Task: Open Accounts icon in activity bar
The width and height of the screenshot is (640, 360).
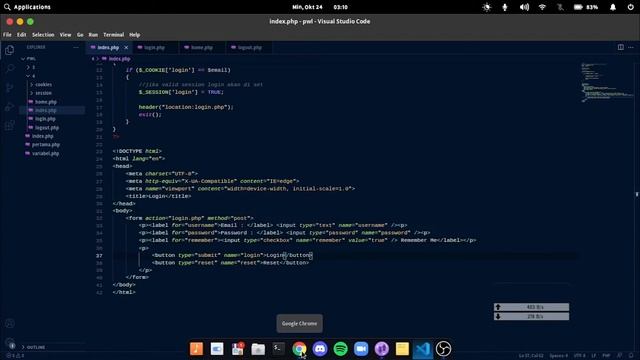Action: [x=10, y=324]
